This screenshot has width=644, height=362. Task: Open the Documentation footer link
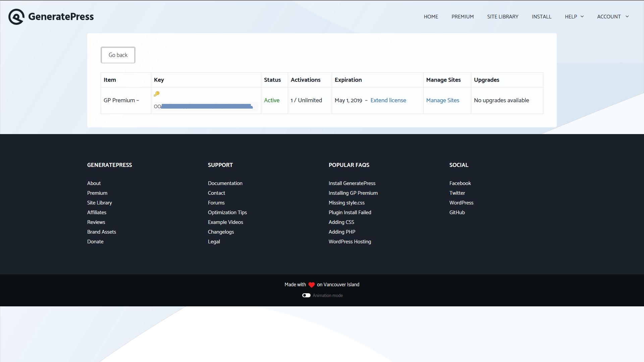[x=225, y=183]
